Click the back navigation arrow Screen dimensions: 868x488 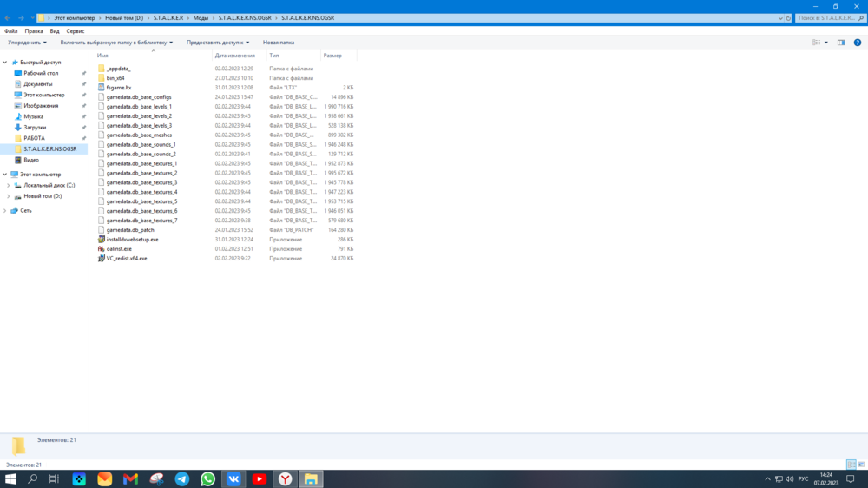point(8,17)
